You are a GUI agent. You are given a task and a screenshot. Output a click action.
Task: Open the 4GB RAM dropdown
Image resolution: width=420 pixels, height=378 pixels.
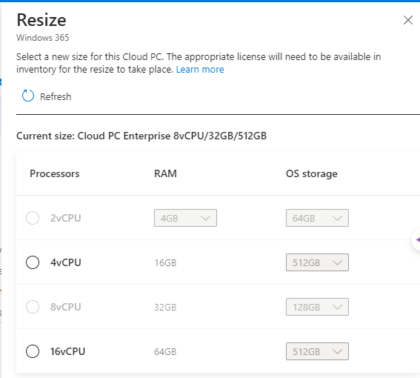point(185,218)
